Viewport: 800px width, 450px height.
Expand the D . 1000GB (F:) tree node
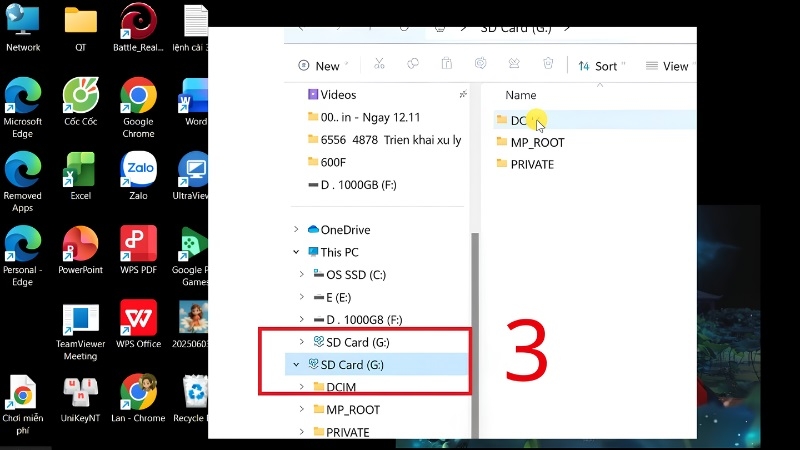click(302, 319)
